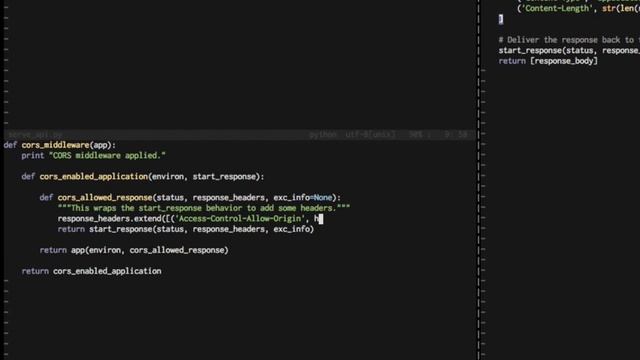Click the 'Access-Control-Allow-Origin' string

[x=240, y=219]
